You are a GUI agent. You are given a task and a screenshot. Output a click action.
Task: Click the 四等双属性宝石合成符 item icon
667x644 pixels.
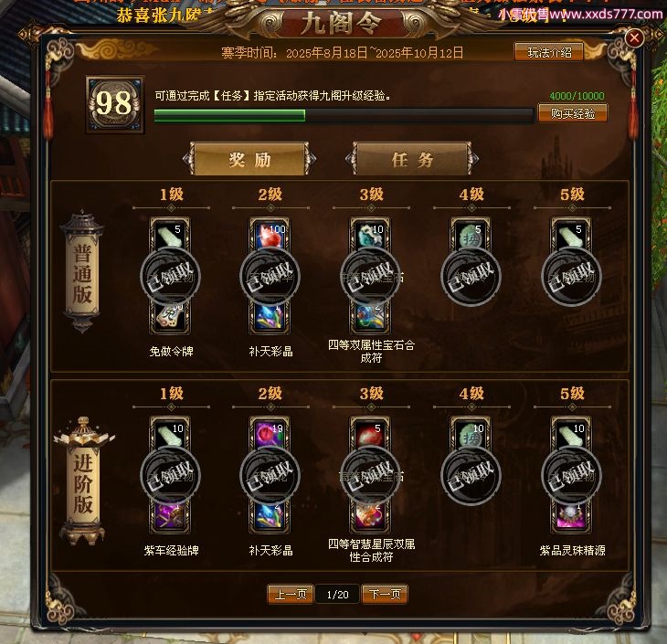click(x=370, y=318)
